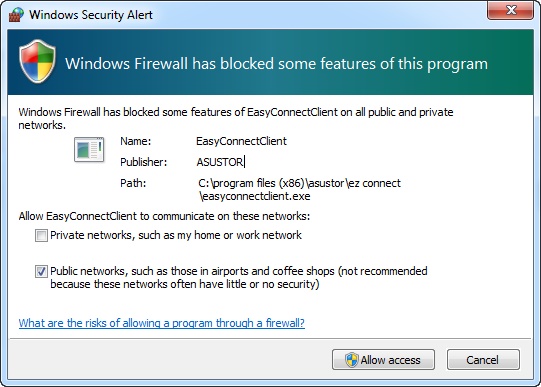Click the Allow EasyConnectClient to communicate text
The width and height of the screenshot is (541, 387).
click(164, 216)
